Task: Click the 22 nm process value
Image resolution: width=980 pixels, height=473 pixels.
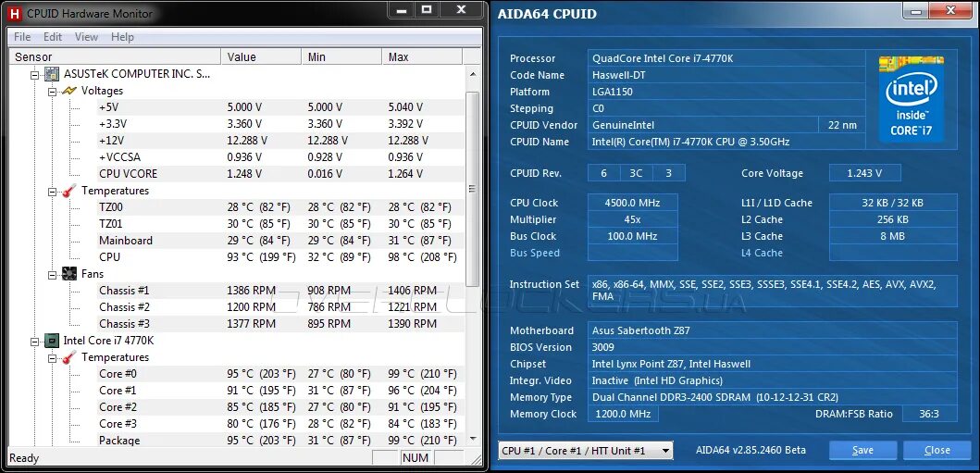Action: 842,125
